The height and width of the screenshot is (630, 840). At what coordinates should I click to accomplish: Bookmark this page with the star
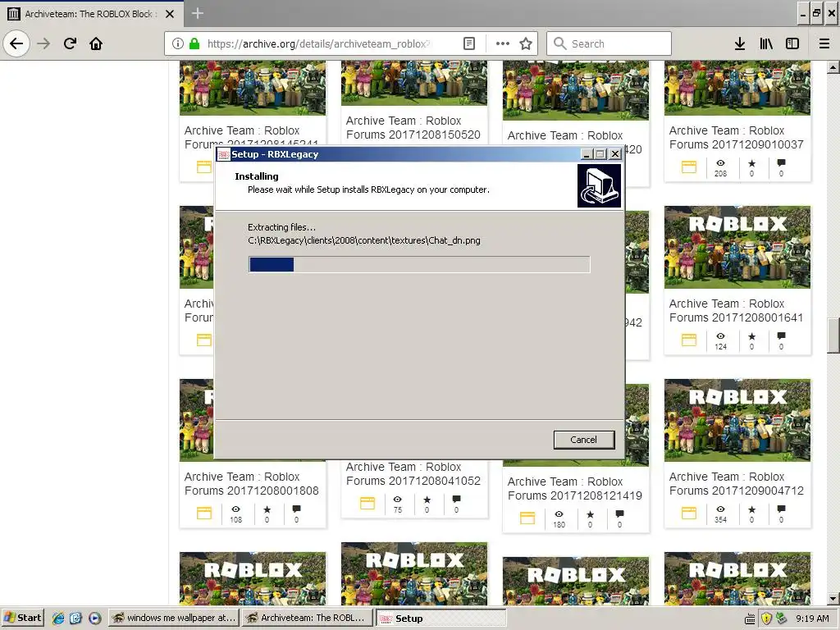pos(526,43)
